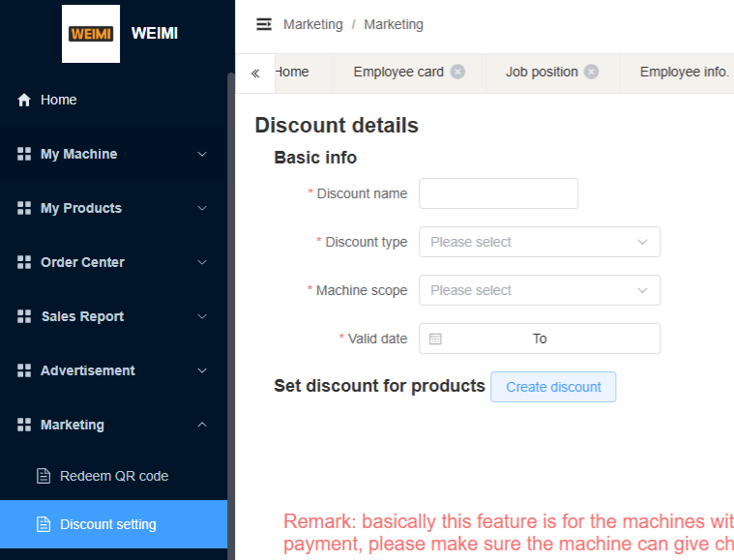Click the WEIMI logo image
Image resolution: width=734 pixels, height=560 pixels.
tap(91, 34)
